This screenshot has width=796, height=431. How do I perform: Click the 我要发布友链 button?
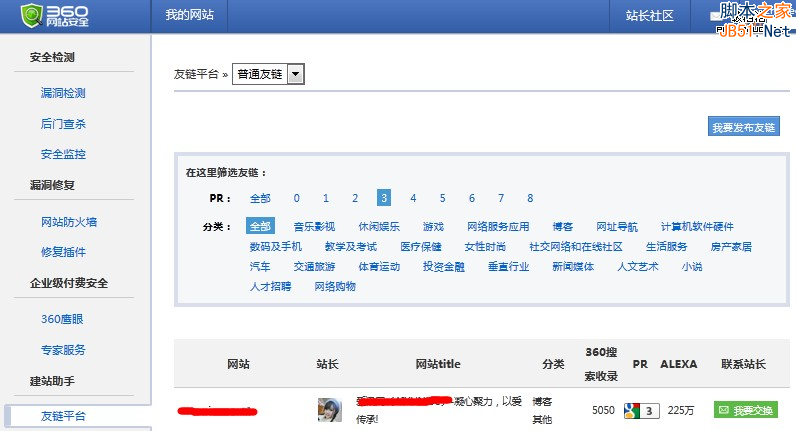pos(742,127)
